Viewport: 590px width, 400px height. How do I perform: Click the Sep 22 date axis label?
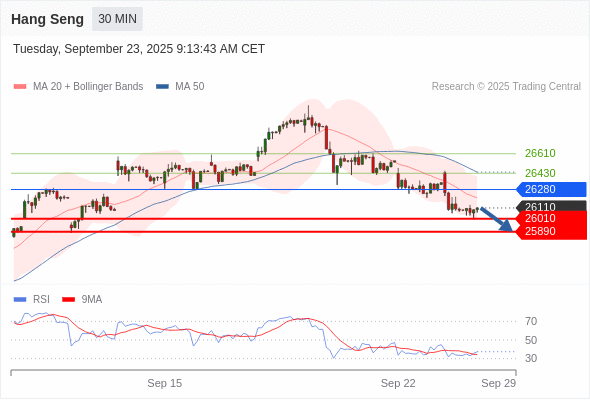click(x=398, y=383)
